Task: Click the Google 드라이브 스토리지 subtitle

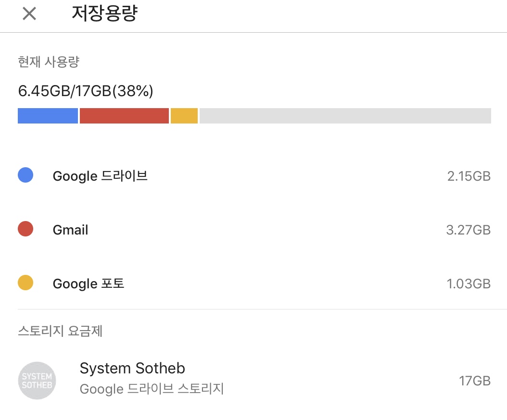Action: pyautogui.click(x=152, y=389)
